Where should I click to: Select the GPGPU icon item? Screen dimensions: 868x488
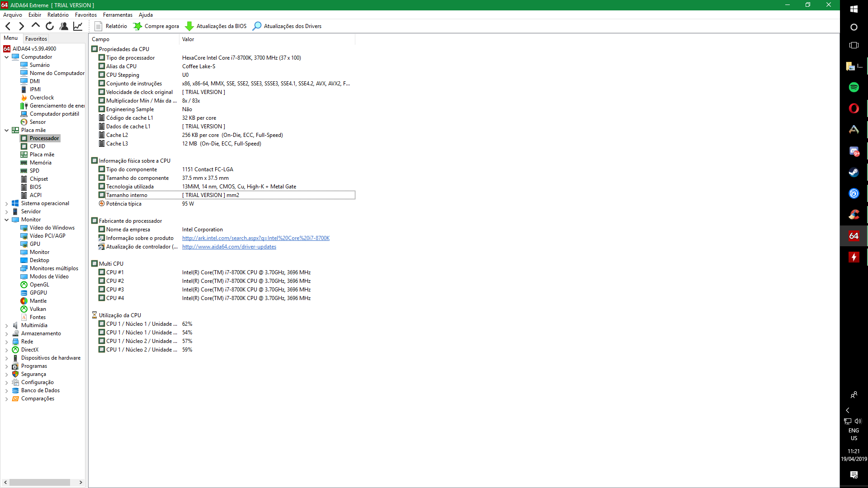click(24, 293)
